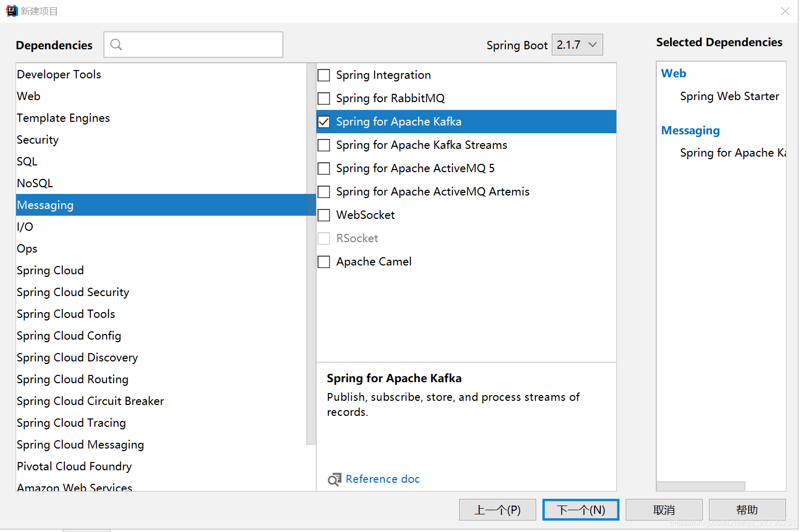800x532 pixels.
Task: Select the NoSQL category
Action: coord(161,183)
